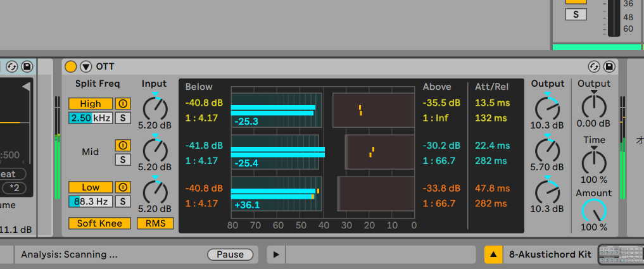Click the High band Input knob
This screenshot has width=644, height=269.
[x=155, y=109]
